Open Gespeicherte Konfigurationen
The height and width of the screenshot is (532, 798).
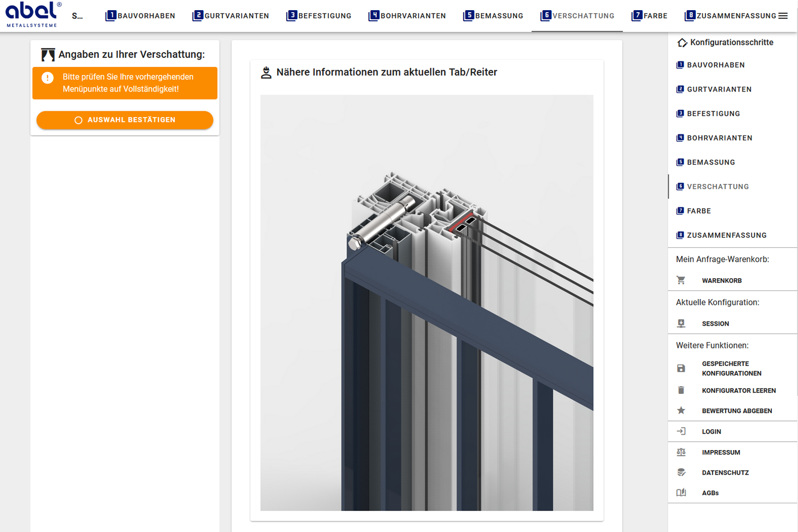731,369
